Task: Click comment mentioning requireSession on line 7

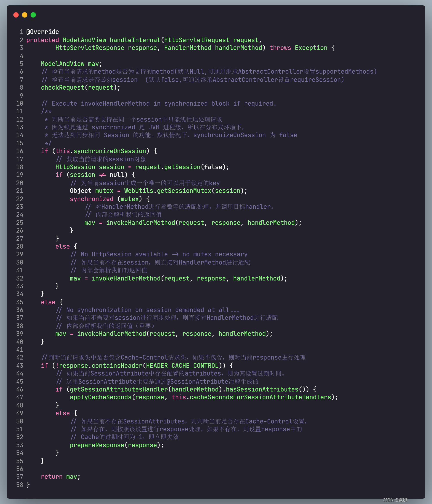Action: click(193, 79)
